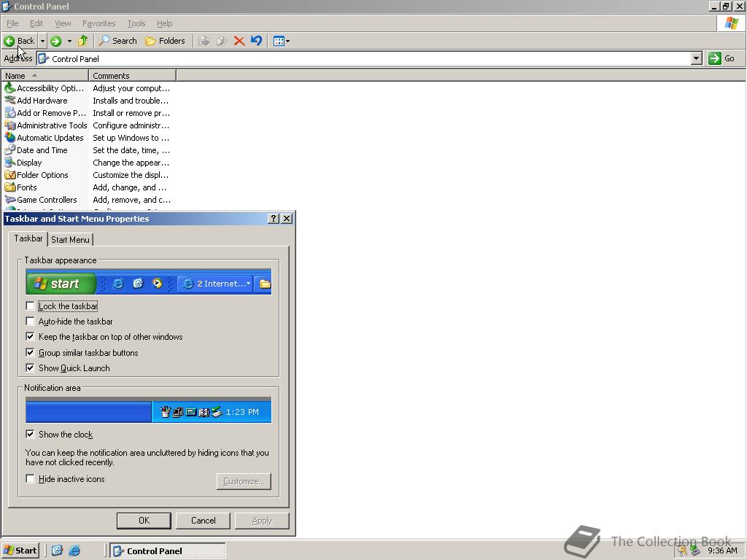Launch Internet Explorer from quick launch
This screenshot has width=747, height=560.
tap(75, 551)
